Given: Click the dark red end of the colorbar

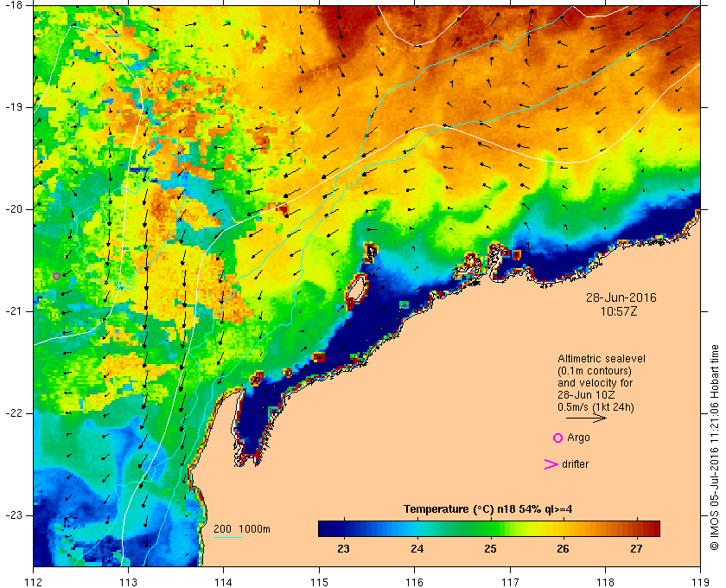Looking at the screenshot, I should click(652, 528).
